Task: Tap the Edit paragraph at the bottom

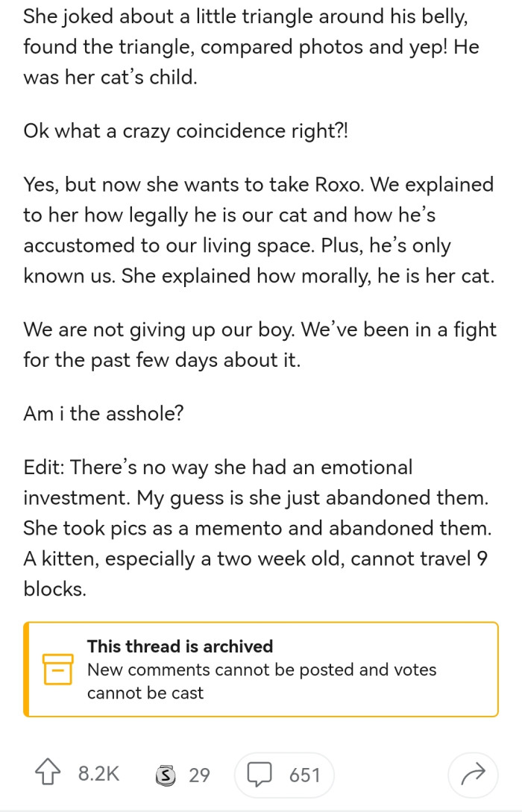Action: 261,527
